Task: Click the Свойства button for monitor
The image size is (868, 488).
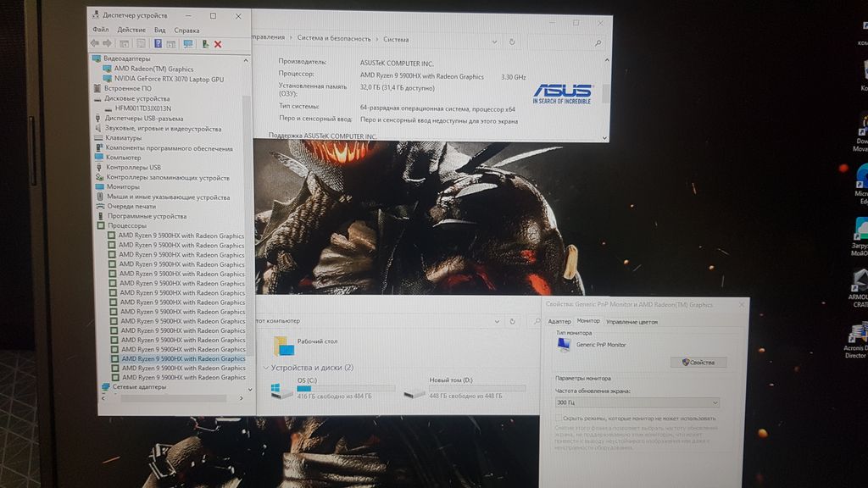Action: (x=697, y=362)
